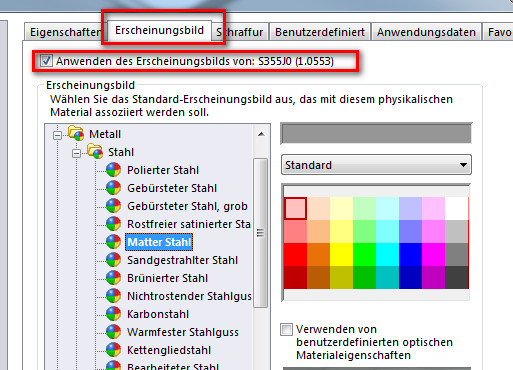513x370 pixels.
Task: Click the Karbonstahl appearance icon
Action: 113,314
